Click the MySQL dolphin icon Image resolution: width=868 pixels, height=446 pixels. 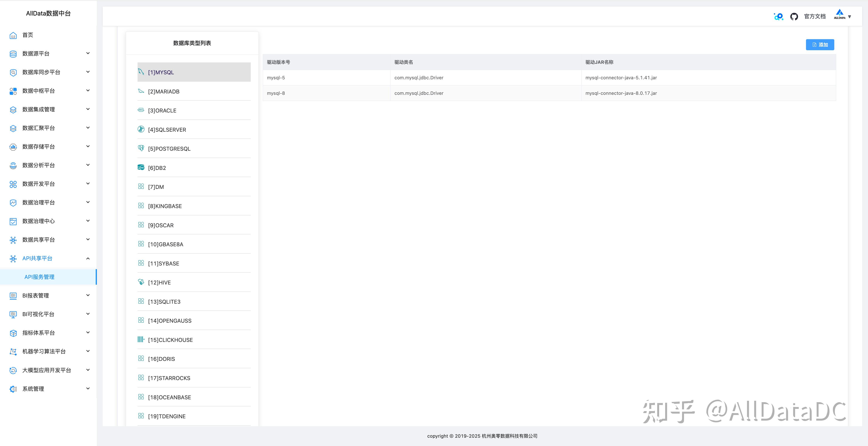tap(141, 72)
